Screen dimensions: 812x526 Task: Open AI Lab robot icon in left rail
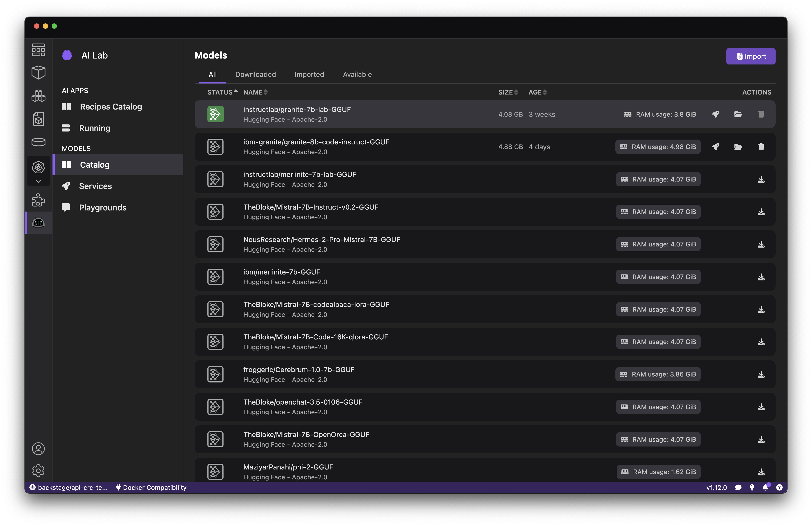(38, 223)
